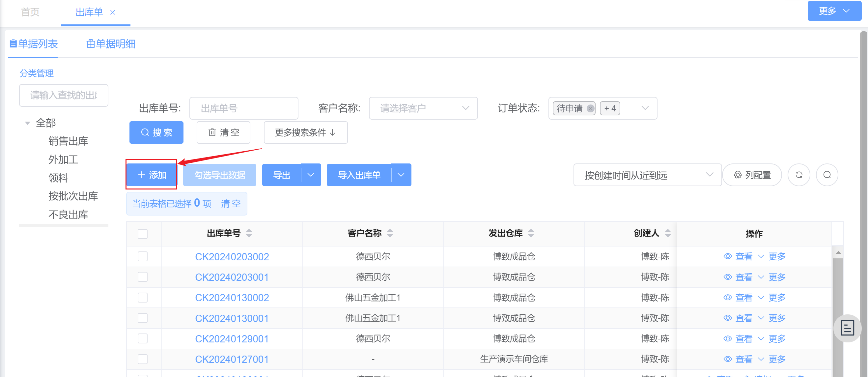
Task: Focus the 出库单号 input field
Action: point(244,108)
